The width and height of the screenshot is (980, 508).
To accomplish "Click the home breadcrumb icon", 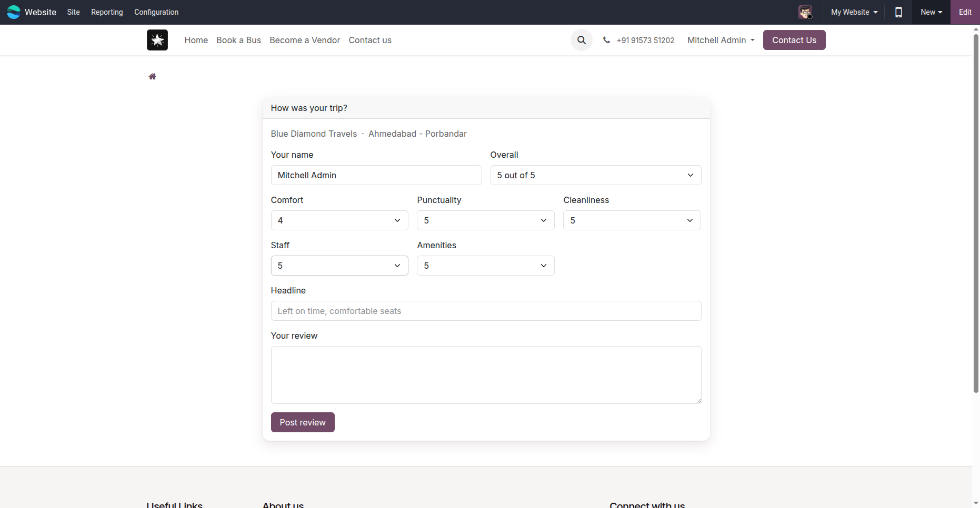I will [153, 77].
